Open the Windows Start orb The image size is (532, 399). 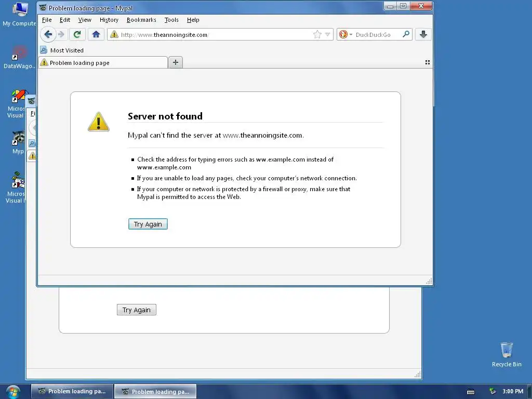[13, 392]
